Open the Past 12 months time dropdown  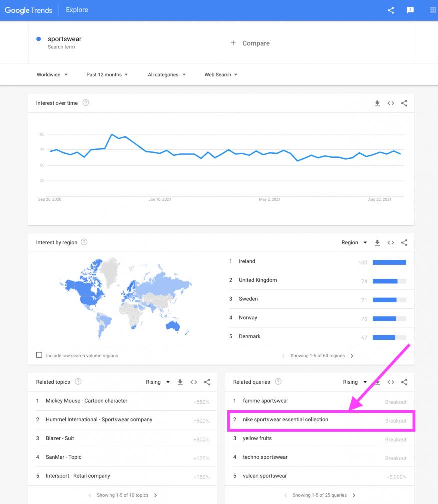(107, 74)
